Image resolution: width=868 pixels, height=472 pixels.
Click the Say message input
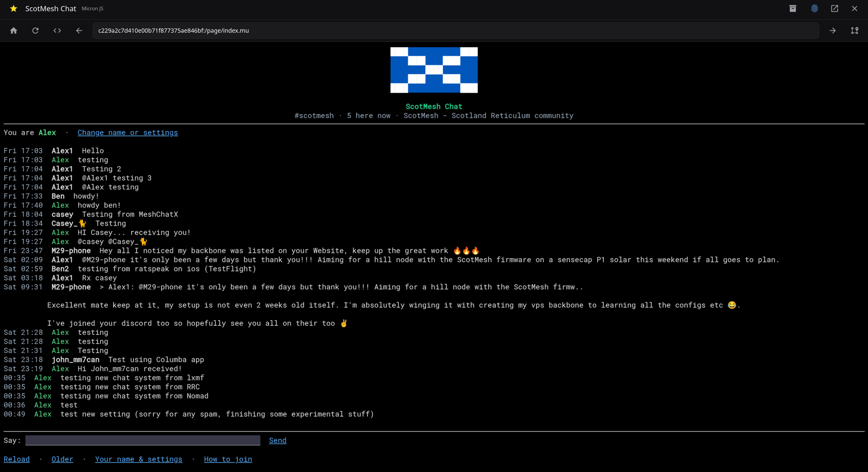pyautogui.click(x=143, y=440)
